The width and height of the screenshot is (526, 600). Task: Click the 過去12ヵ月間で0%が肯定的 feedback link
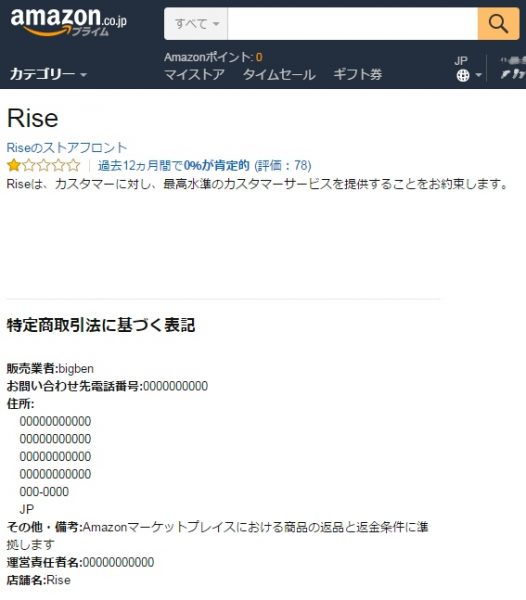(x=173, y=166)
